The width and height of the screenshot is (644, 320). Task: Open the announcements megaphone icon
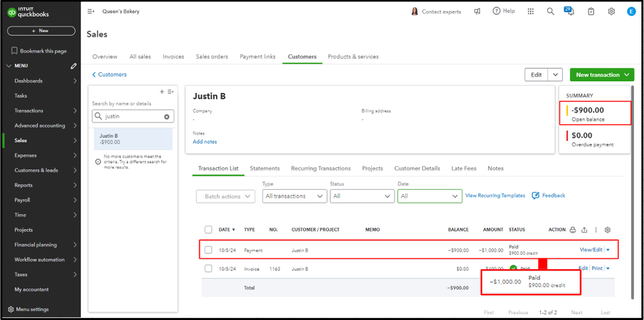click(477, 12)
